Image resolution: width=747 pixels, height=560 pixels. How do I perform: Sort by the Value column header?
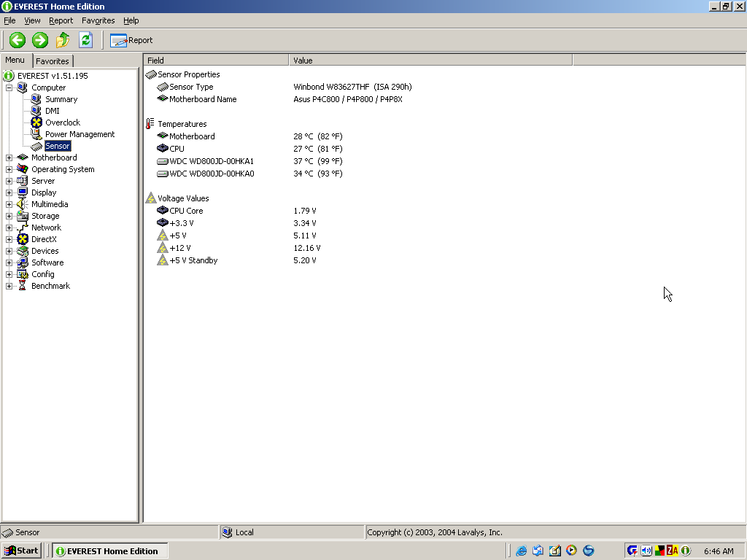pyautogui.click(x=430, y=60)
